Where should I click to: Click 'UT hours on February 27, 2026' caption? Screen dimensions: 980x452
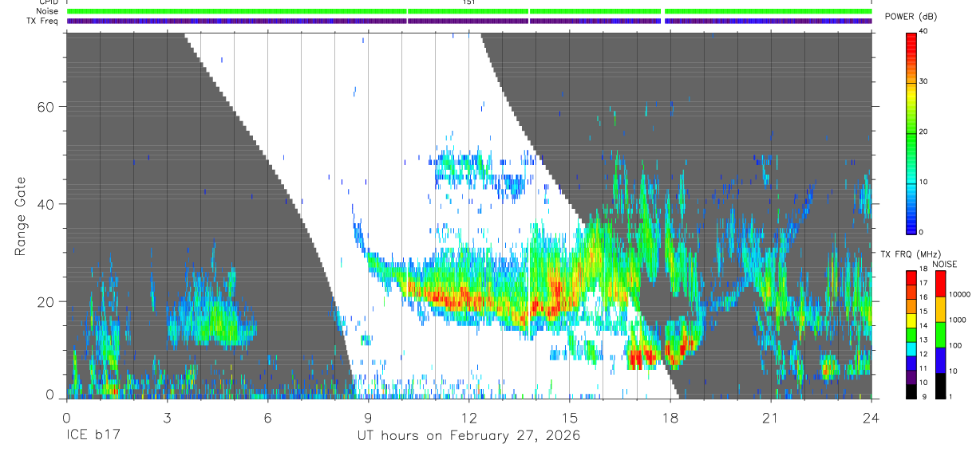[x=469, y=436]
